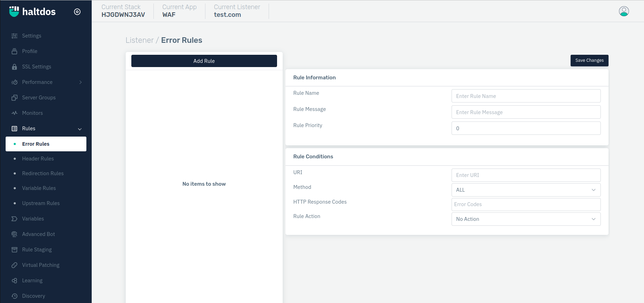Click the SSL Settings lock icon

[14, 67]
